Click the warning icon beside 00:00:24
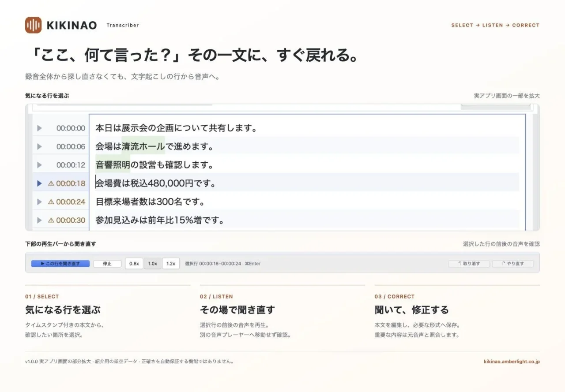Screen dimensions: 565x392 click(51, 202)
